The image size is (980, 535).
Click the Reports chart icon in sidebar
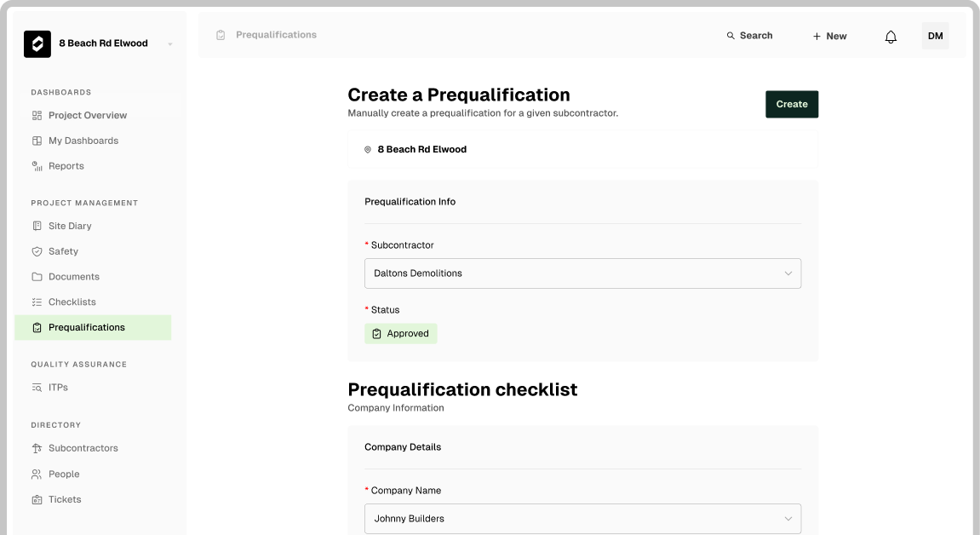tap(37, 166)
